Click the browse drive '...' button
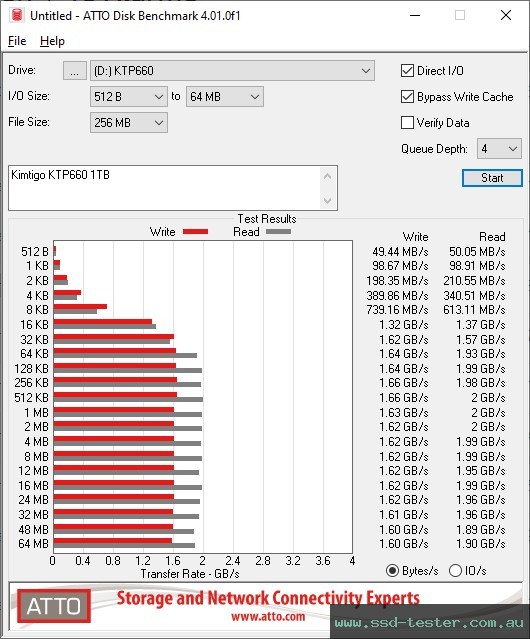530x639 pixels. [x=75, y=71]
